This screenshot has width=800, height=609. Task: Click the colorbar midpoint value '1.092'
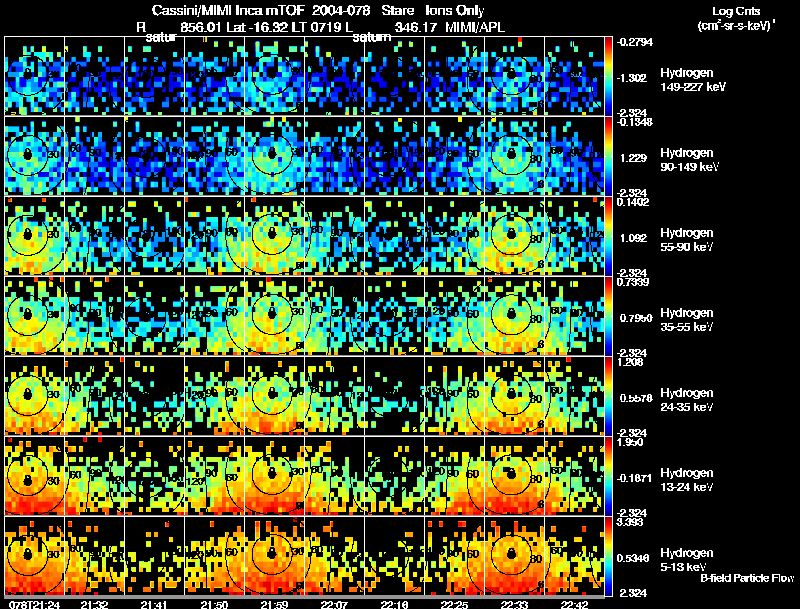point(633,238)
